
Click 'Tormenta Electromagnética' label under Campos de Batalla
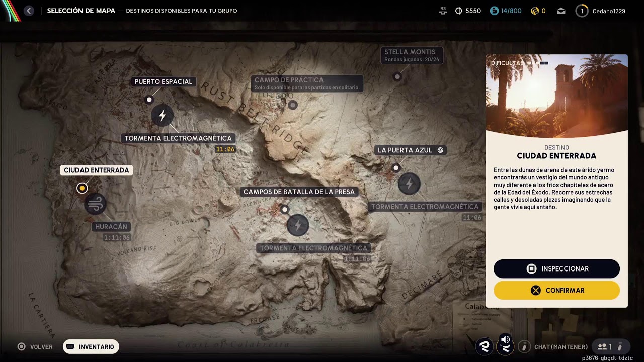pos(314,248)
